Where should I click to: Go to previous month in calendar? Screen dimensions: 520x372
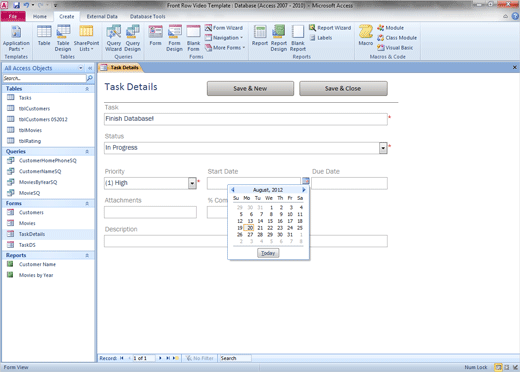(x=233, y=190)
